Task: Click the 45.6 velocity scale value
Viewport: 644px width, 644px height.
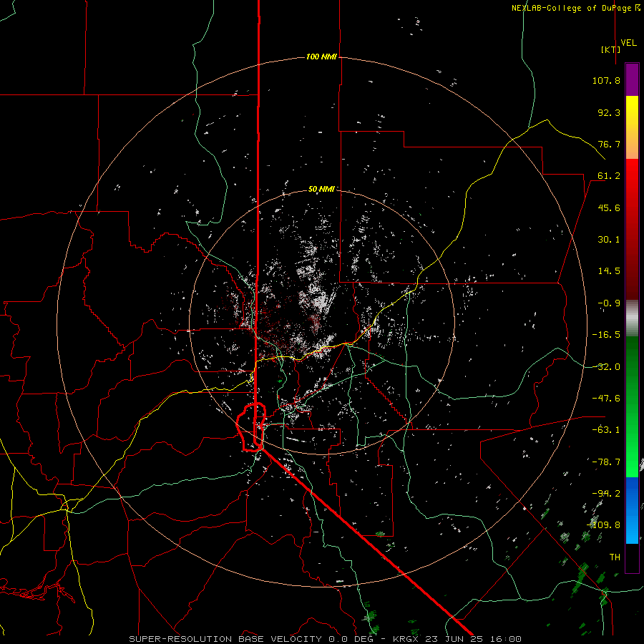Action: (609, 208)
